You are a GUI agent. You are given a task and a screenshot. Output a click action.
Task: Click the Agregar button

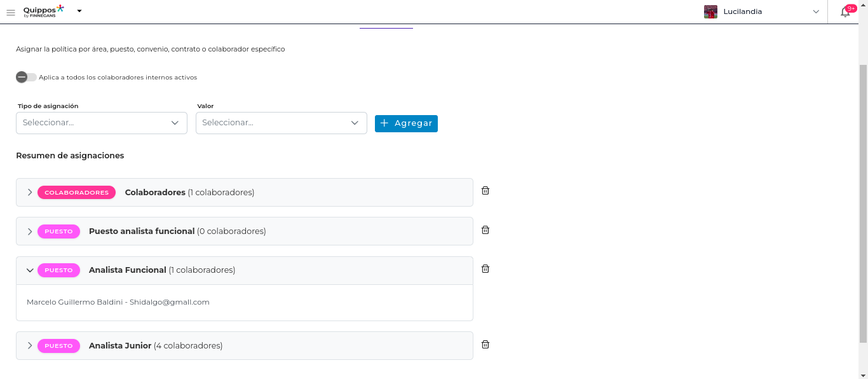(x=406, y=123)
